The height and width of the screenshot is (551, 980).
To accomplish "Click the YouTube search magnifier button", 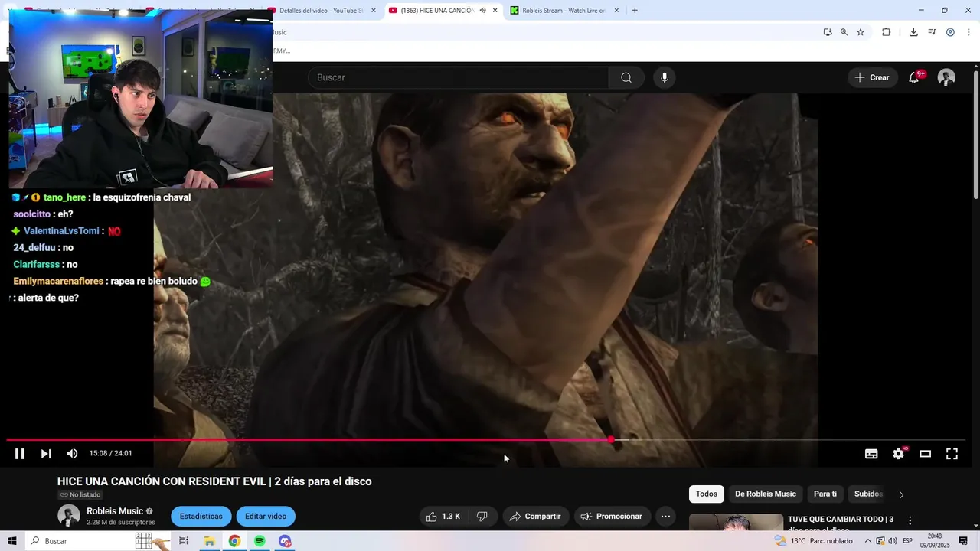I will [626, 77].
